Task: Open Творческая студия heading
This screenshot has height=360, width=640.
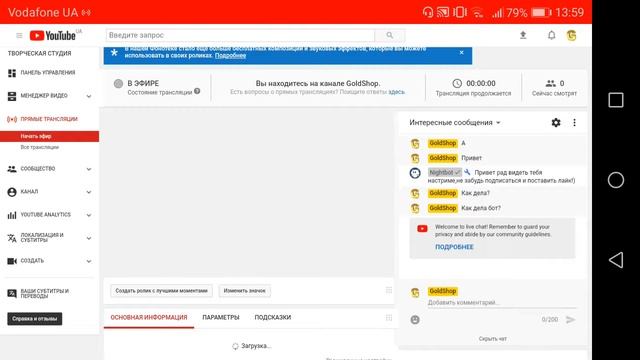Action: click(39, 53)
